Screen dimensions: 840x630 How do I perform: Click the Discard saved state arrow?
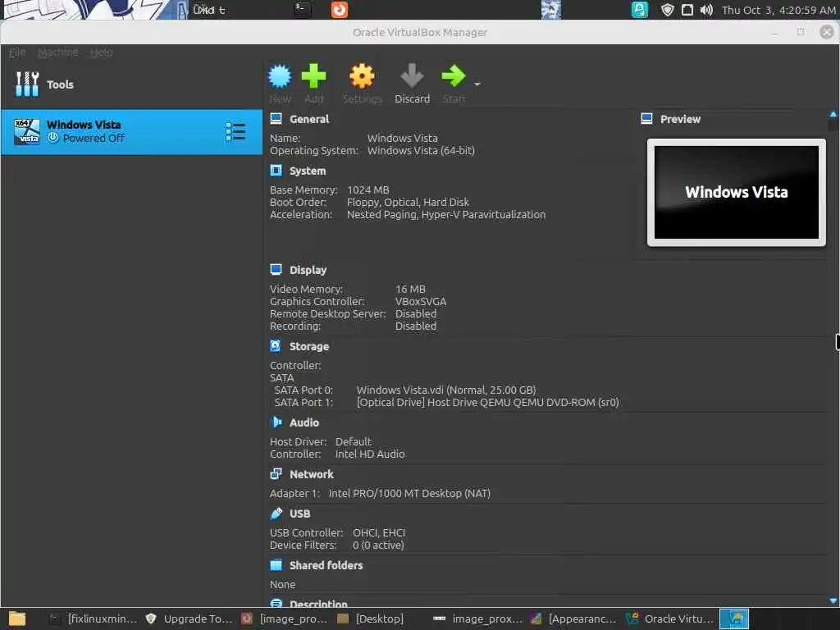tap(412, 76)
